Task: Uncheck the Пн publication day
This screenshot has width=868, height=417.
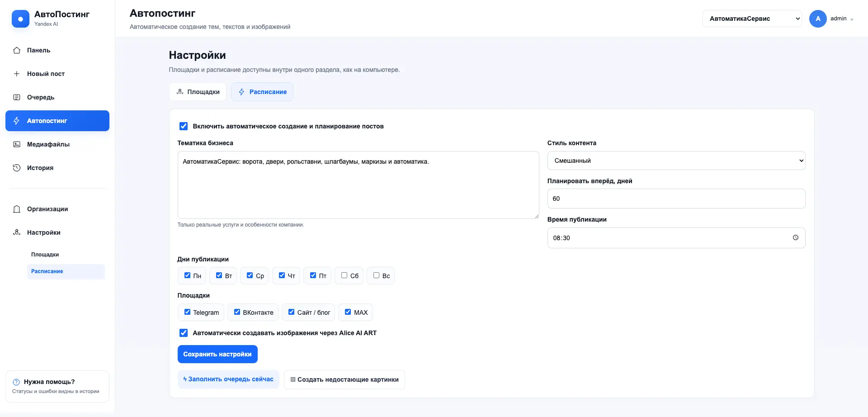Action: (187, 275)
